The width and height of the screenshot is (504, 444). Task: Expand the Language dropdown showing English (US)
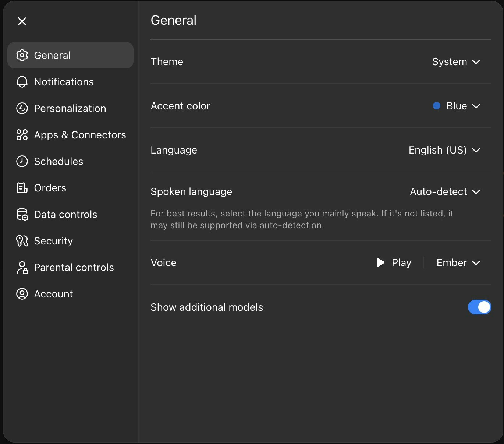[x=445, y=150]
